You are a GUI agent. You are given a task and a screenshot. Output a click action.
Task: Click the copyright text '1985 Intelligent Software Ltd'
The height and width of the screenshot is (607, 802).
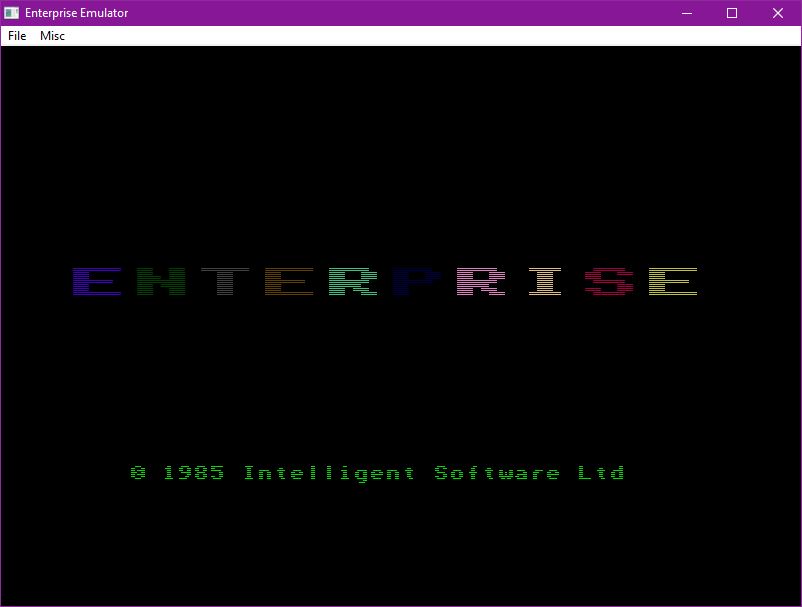393,473
